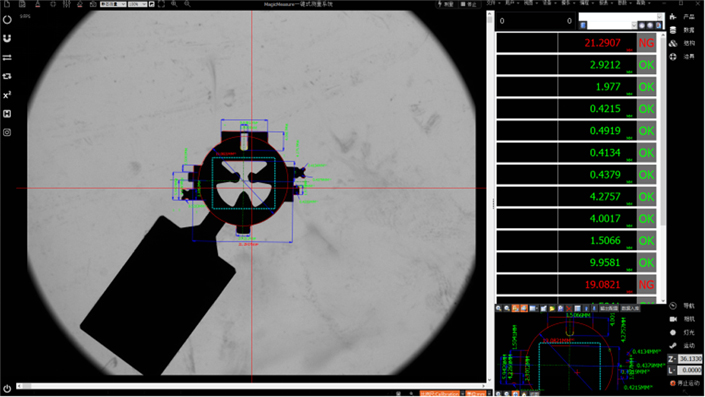Open the dropdown arrow beside grid icon in drawing toolbar
The image size is (705, 397).
537,308
